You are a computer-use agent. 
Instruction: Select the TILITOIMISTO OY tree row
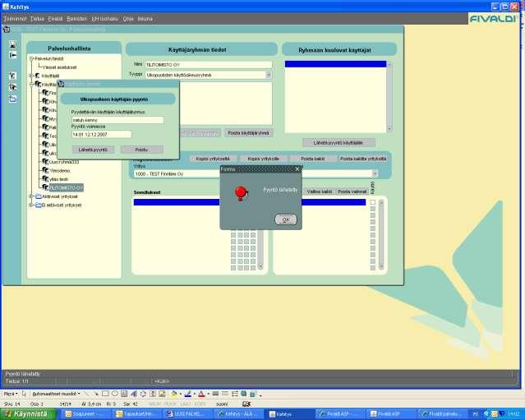tap(66, 187)
